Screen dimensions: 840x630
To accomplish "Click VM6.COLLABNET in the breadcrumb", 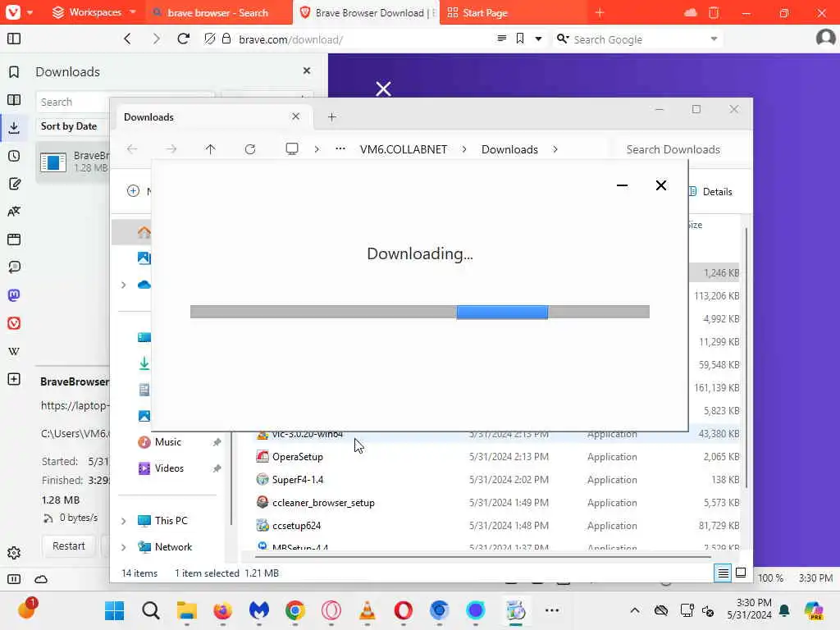I will click(404, 149).
